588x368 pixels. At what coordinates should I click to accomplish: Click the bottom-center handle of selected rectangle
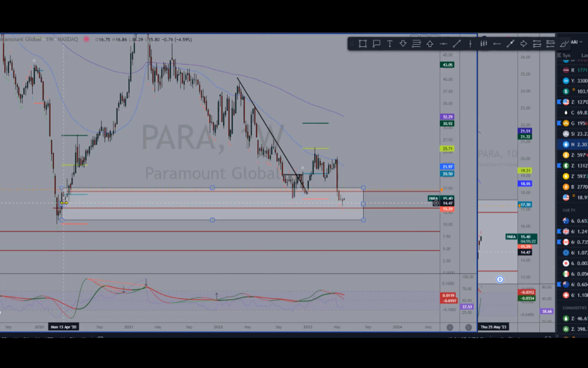pyautogui.click(x=212, y=220)
